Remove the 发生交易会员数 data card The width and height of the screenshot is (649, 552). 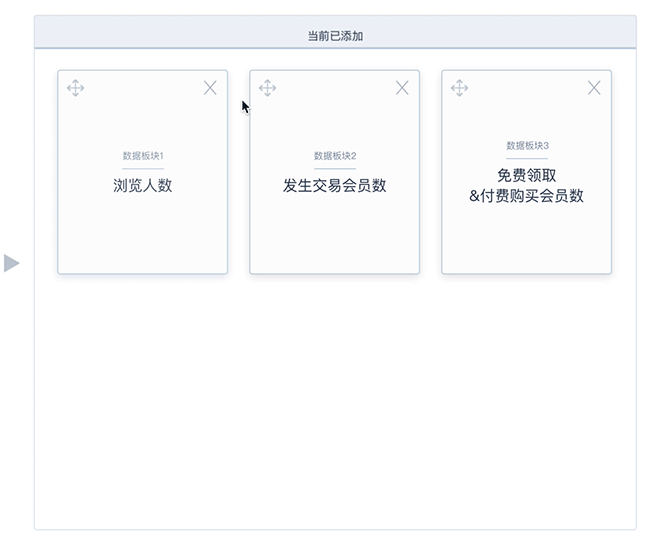pos(402,88)
